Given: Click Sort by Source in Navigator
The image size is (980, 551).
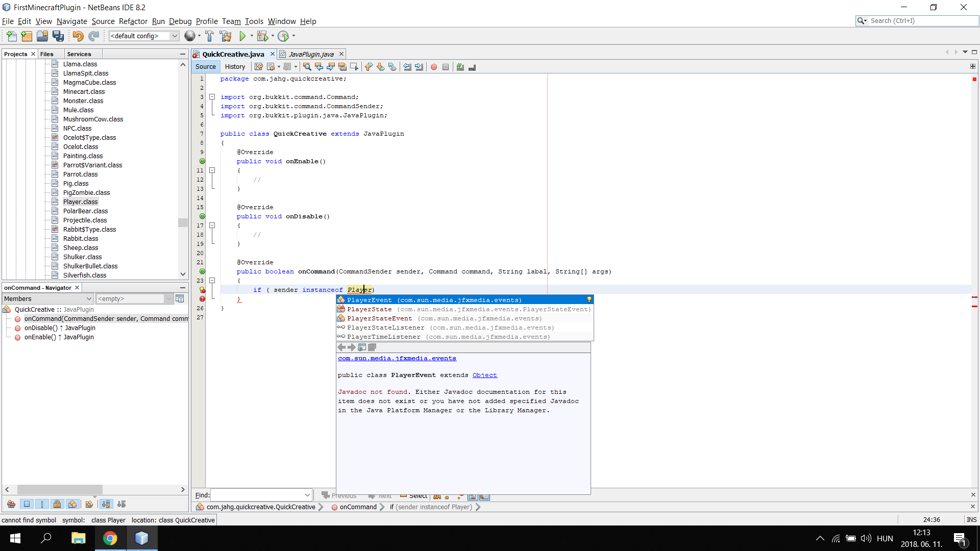Looking at the screenshot, I should (121, 504).
